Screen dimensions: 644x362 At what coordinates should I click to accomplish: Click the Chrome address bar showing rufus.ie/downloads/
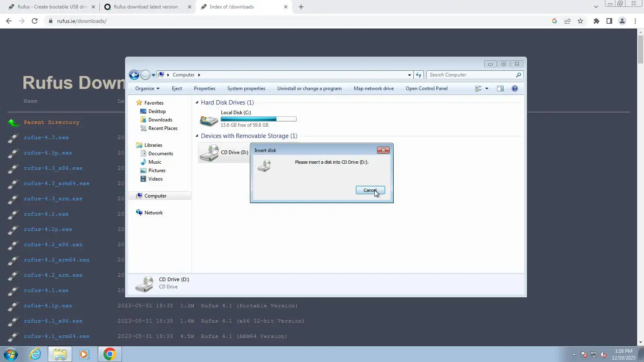pyautogui.click(x=82, y=21)
